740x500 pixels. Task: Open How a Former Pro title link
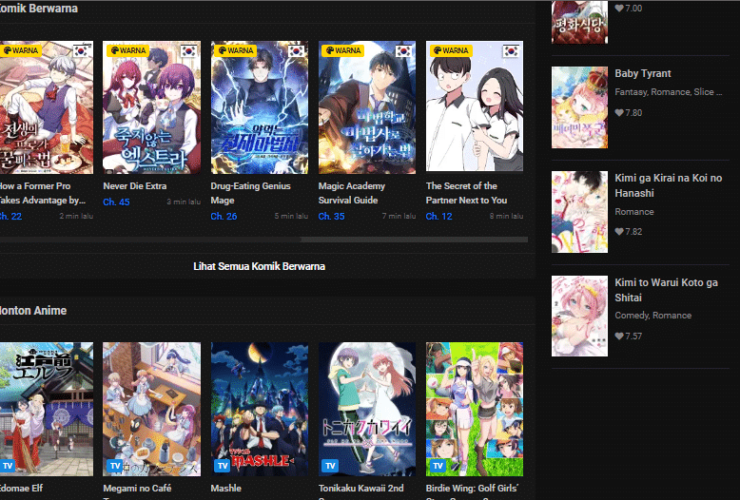(42, 193)
